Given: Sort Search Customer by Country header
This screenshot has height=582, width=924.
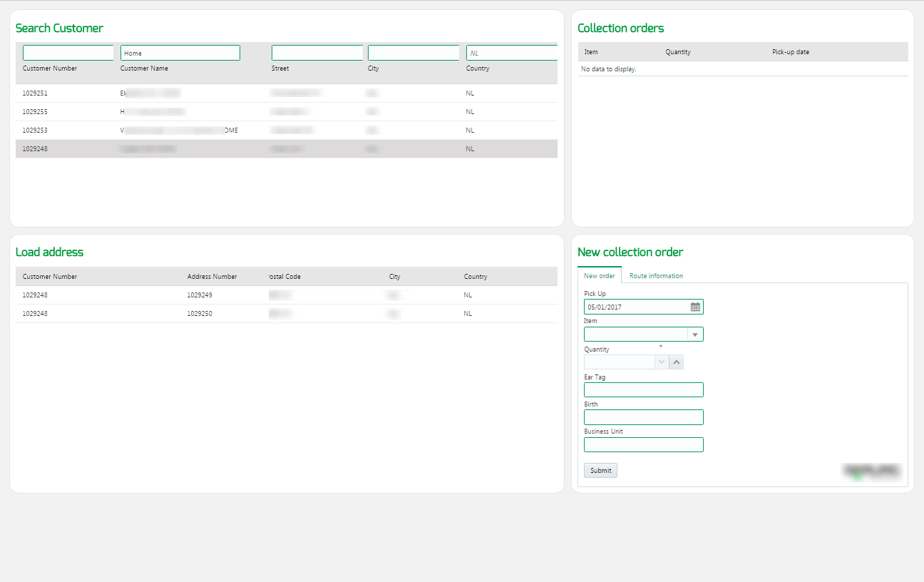Looking at the screenshot, I should (478, 68).
